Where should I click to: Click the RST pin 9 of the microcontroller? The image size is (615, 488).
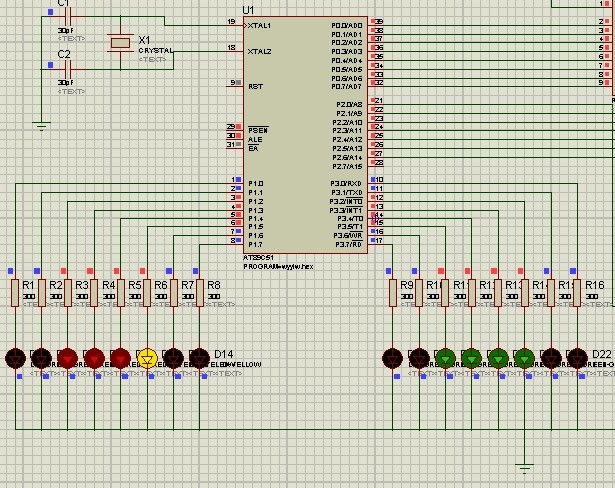pyautogui.click(x=236, y=84)
